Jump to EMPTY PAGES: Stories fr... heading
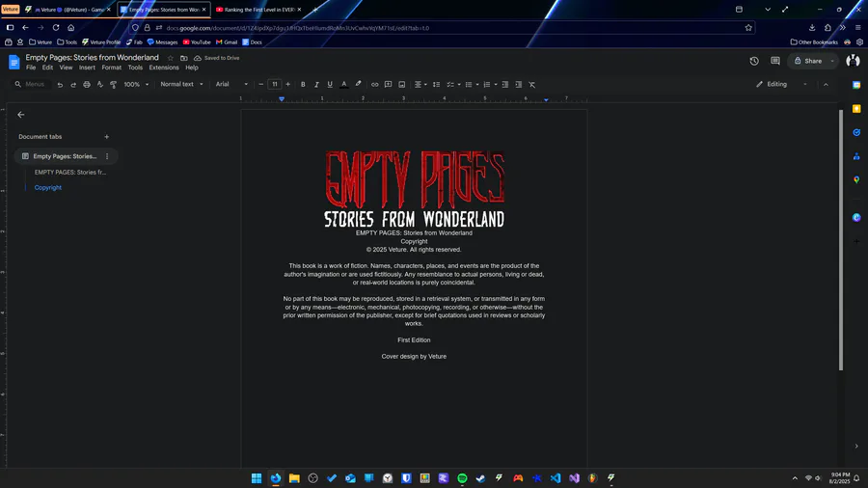Viewport: 868px width, 488px height. pos(70,172)
